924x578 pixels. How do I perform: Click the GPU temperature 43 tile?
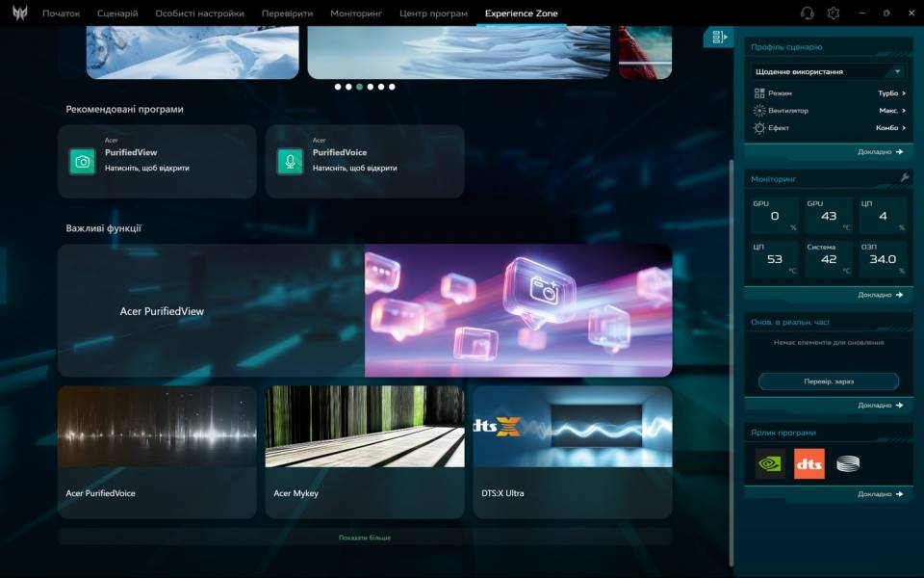tap(829, 216)
